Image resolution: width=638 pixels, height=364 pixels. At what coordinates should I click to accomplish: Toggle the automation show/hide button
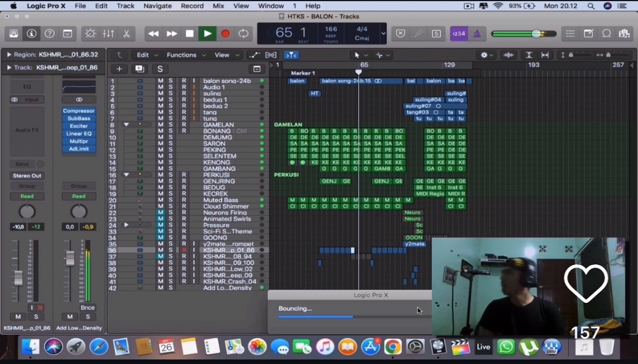255,55
